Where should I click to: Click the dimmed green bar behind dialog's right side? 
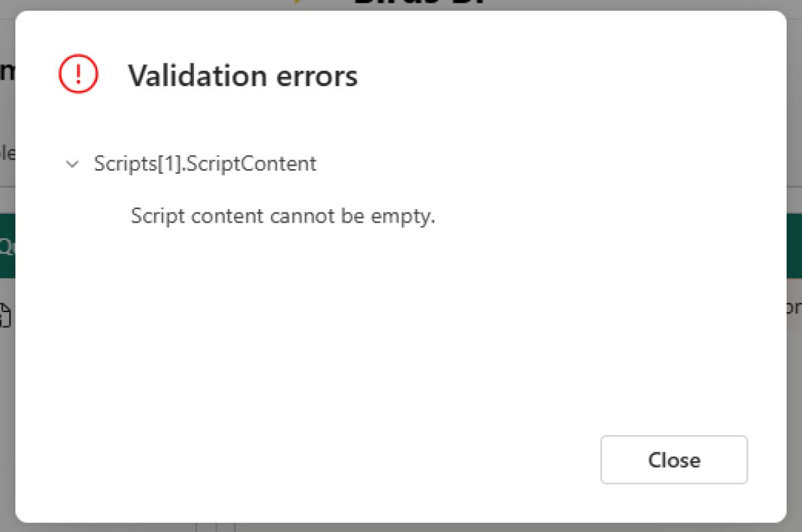[x=794, y=246]
